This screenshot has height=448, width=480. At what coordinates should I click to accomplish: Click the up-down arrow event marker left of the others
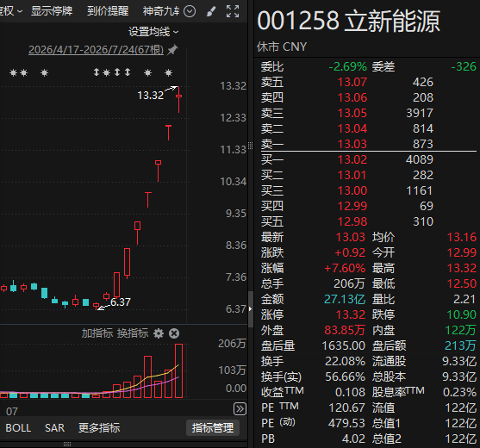97,72
